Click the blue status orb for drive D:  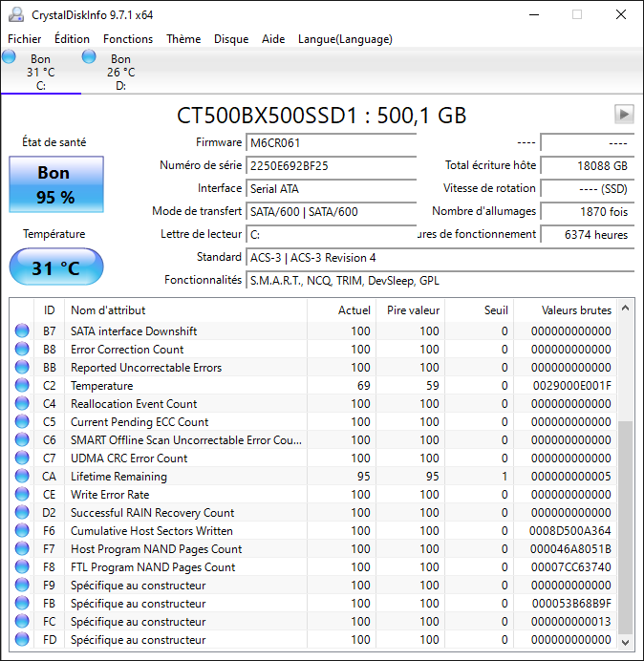click(89, 56)
